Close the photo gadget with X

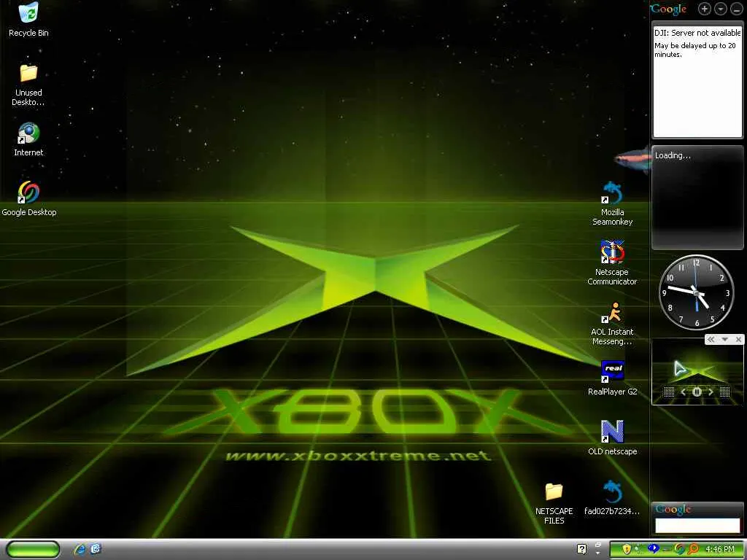738,340
